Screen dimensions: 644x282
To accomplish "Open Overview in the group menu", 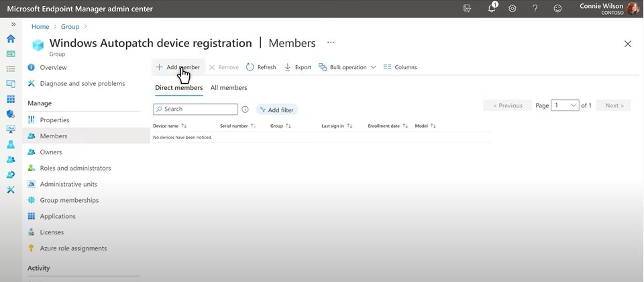I will coord(53,67).
